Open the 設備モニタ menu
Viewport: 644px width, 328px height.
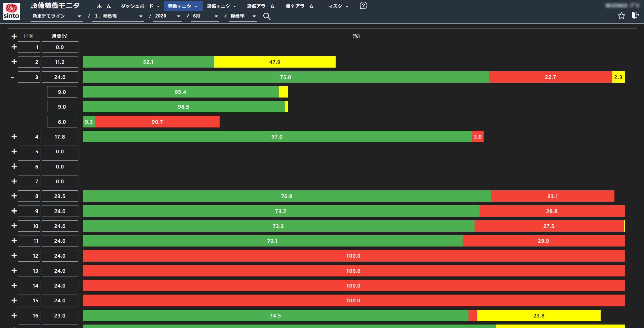221,6
